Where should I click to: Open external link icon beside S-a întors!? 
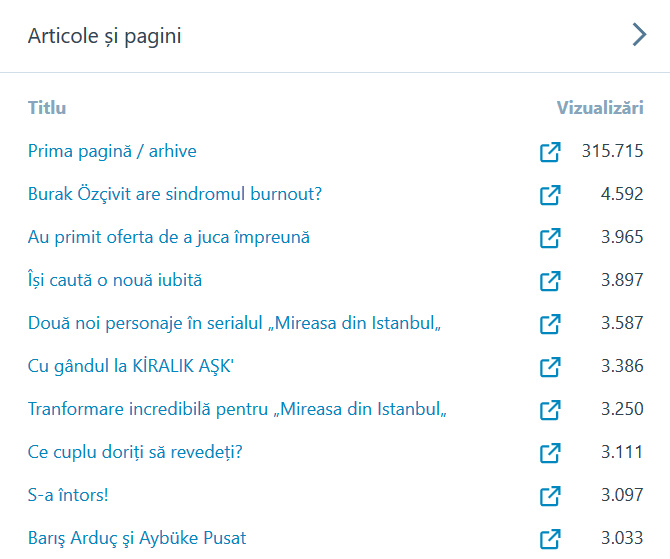[550, 496]
